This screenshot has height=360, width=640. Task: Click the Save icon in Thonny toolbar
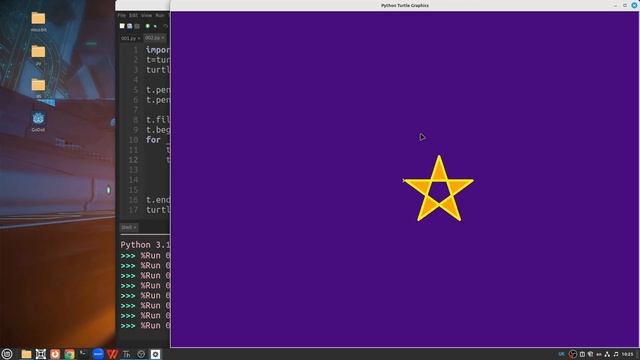(x=137, y=26)
